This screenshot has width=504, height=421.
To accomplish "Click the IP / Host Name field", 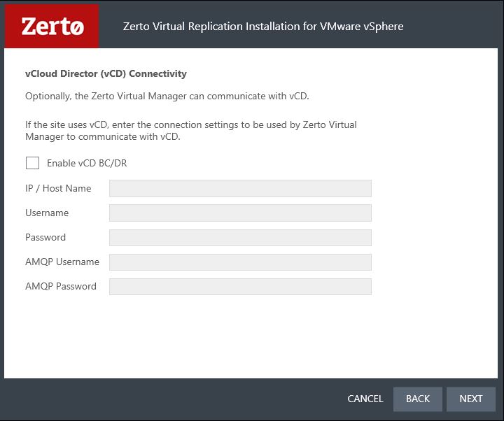I will coord(240,188).
